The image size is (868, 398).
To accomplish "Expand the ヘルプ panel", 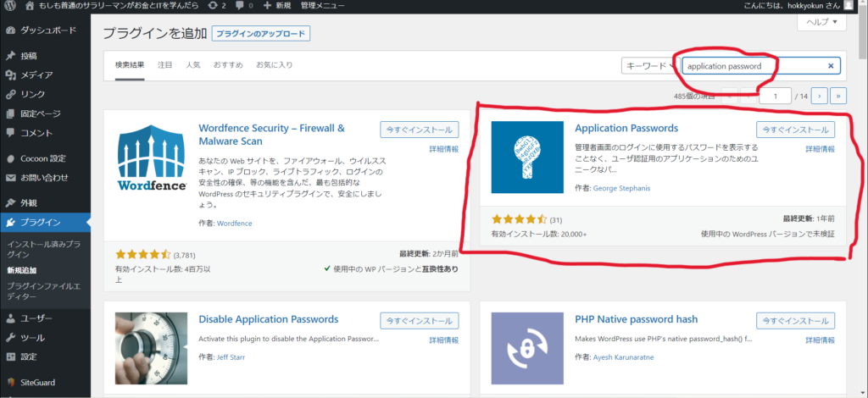I will pyautogui.click(x=822, y=22).
